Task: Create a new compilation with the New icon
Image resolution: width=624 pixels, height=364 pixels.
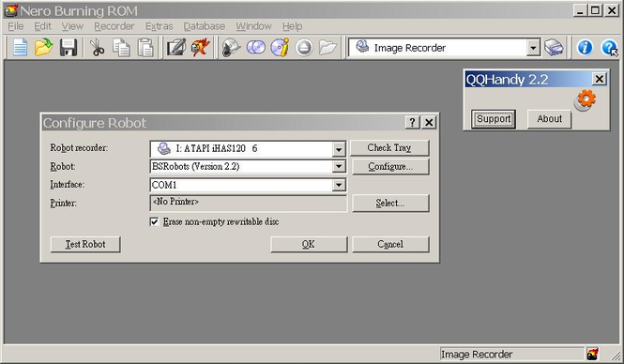Action: (21, 48)
